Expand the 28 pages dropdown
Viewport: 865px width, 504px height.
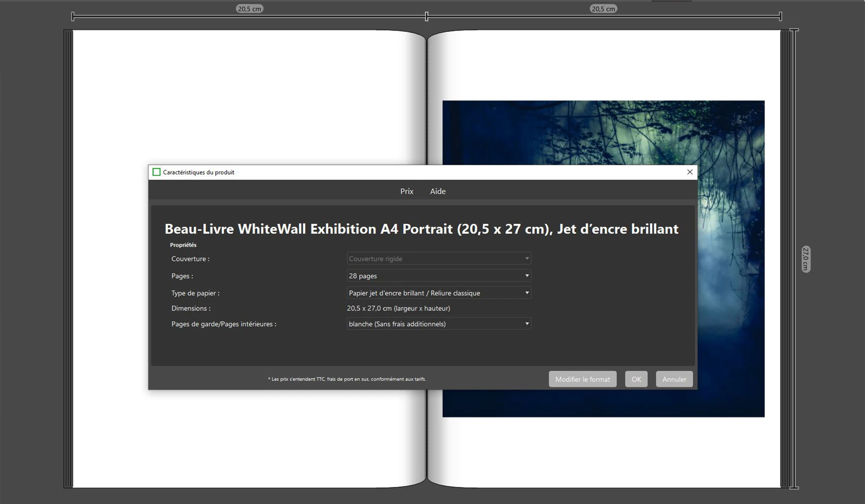pyautogui.click(x=439, y=276)
